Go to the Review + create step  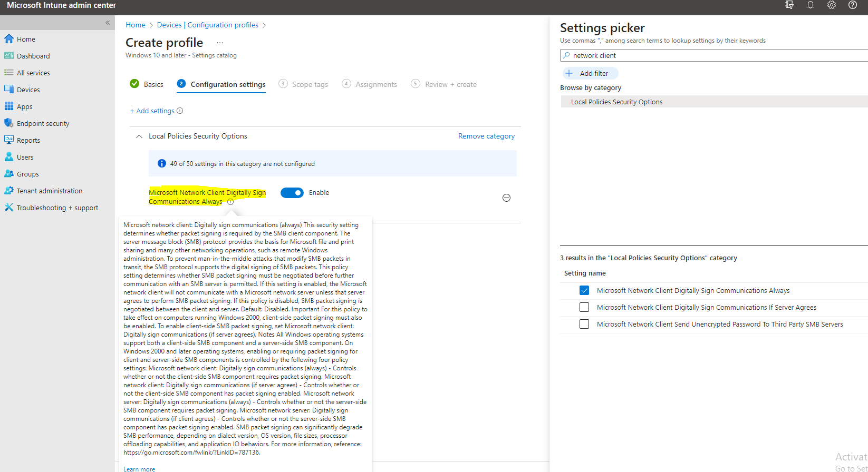point(444,84)
